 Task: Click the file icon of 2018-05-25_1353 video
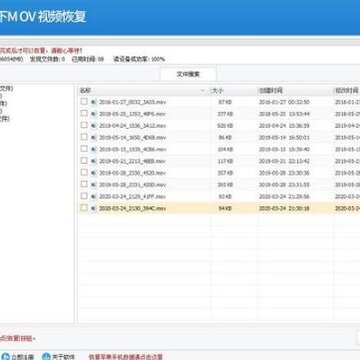94,114
